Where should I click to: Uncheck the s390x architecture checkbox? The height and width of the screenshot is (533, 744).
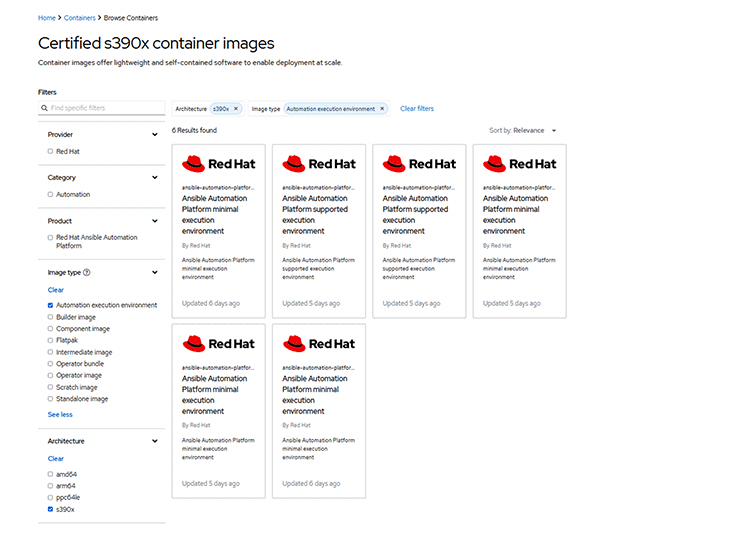click(50, 509)
